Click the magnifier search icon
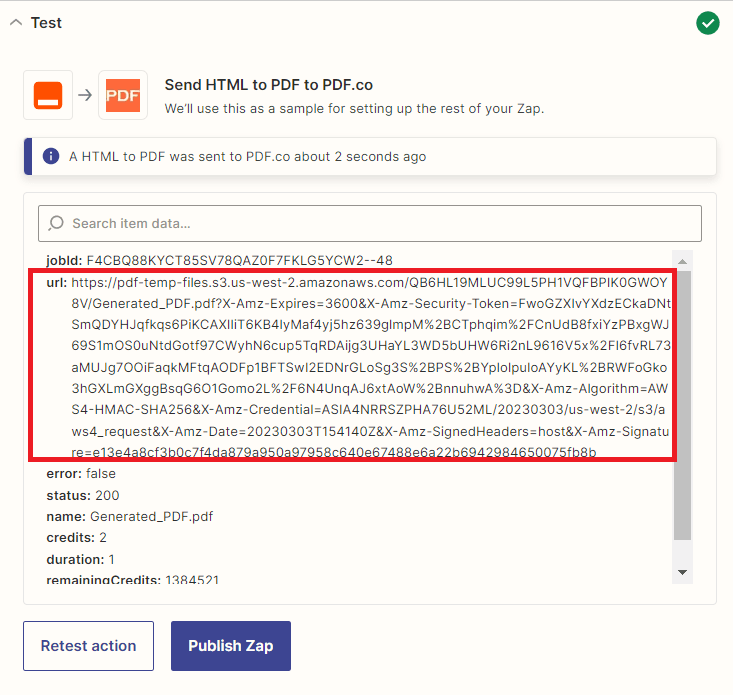Image resolution: width=733 pixels, height=695 pixels. 57,223
